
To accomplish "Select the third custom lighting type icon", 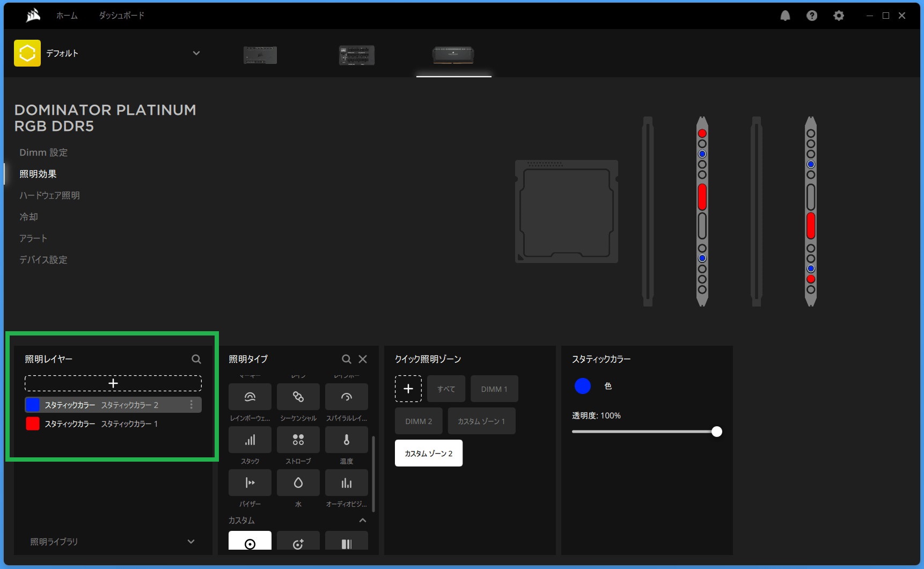I will tap(347, 541).
